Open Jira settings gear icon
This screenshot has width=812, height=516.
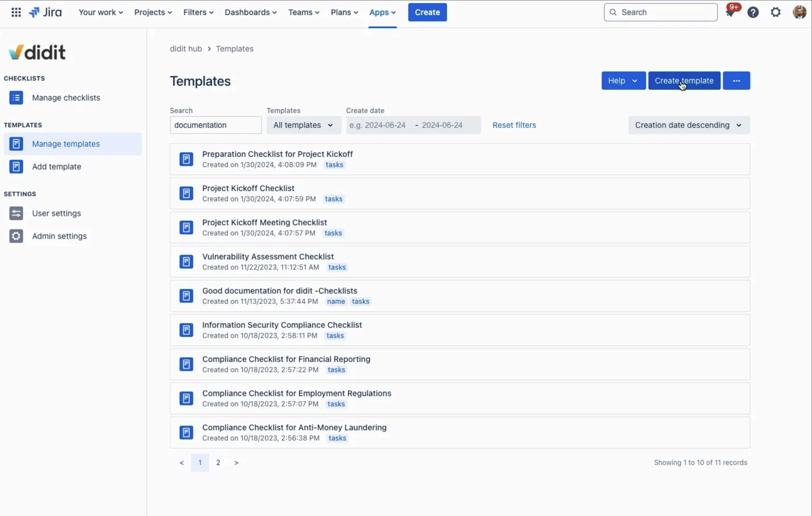coord(776,13)
